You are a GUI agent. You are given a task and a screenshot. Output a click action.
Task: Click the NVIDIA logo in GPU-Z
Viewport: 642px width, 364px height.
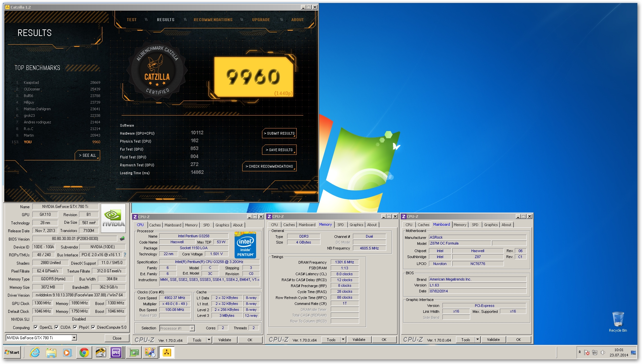pyautogui.click(x=113, y=218)
